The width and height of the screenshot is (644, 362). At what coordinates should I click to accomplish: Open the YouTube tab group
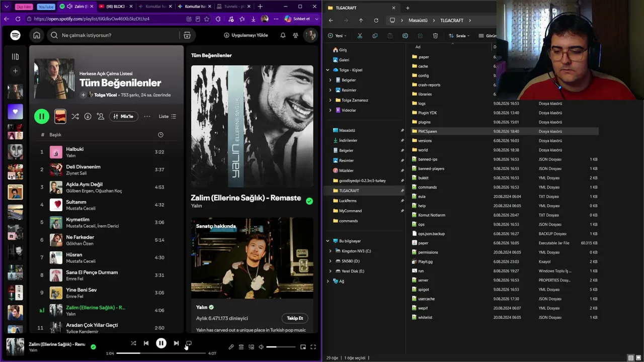coord(46,7)
